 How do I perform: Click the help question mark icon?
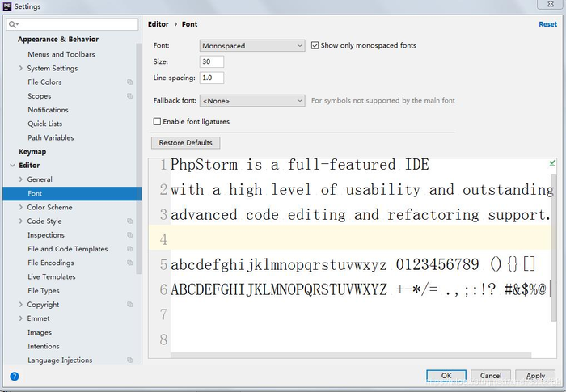click(x=15, y=377)
